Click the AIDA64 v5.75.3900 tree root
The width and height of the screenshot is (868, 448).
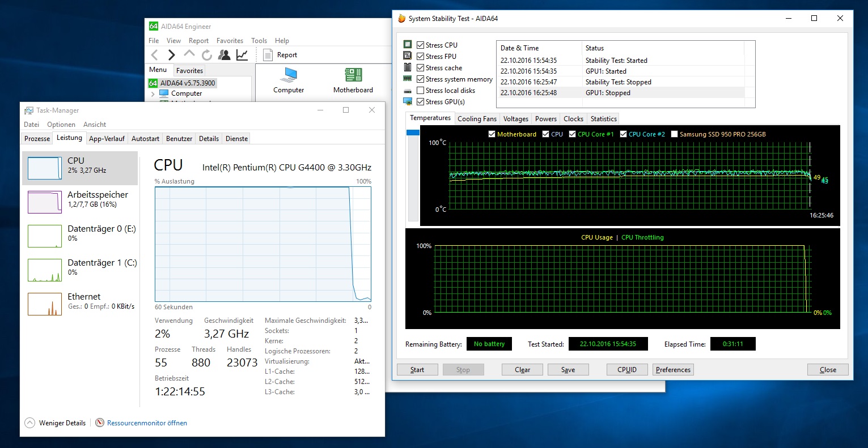pos(182,83)
